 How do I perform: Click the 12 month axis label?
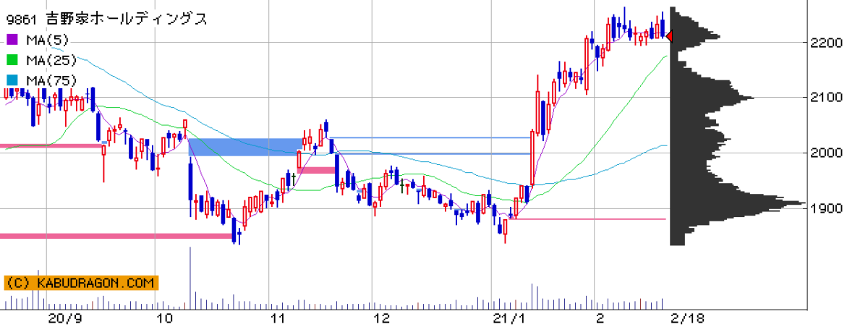380,318
